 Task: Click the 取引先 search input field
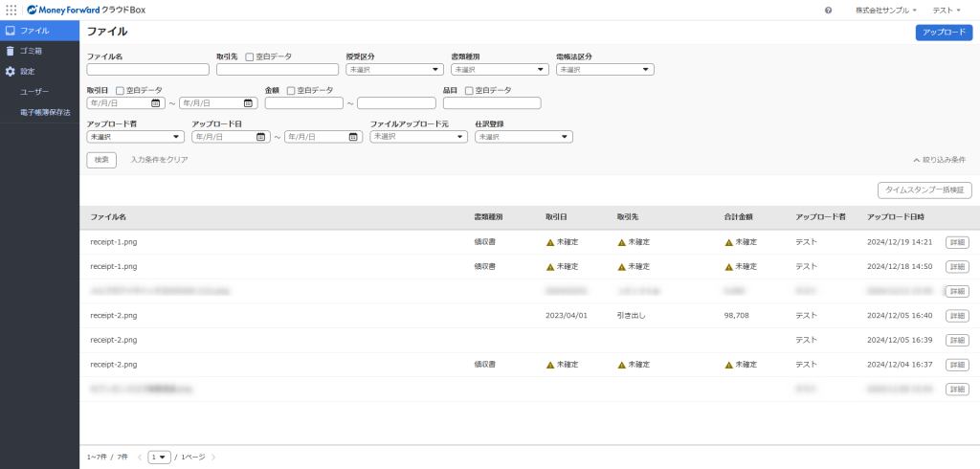(278, 70)
